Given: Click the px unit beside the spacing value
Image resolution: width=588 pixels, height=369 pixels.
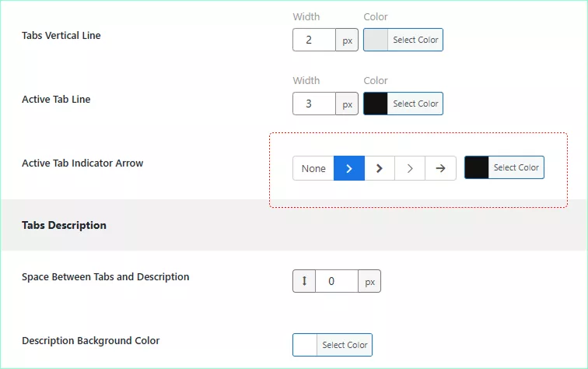Looking at the screenshot, I should pyautogui.click(x=369, y=281).
